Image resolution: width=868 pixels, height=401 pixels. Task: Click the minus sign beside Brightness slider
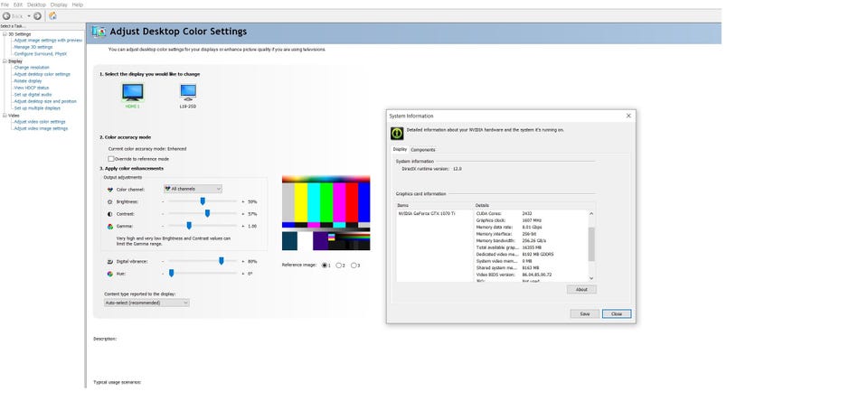163,202
